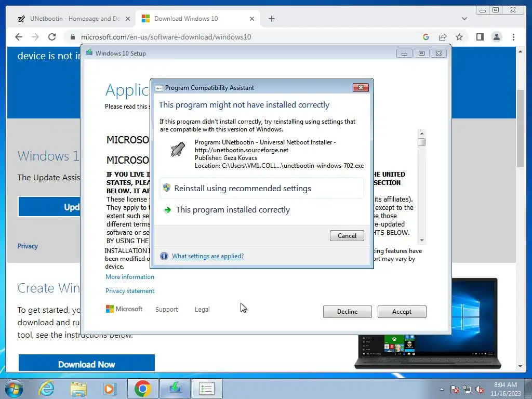532x399 pixels.
Task: Open Windows Media Player from taskbar
Action: point(110,389)
